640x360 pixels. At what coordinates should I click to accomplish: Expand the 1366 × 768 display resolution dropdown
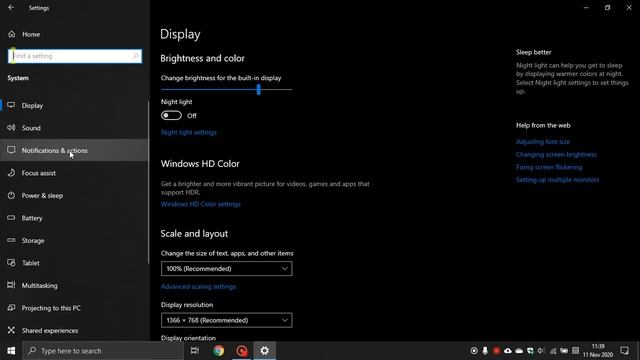click(227, 320)
